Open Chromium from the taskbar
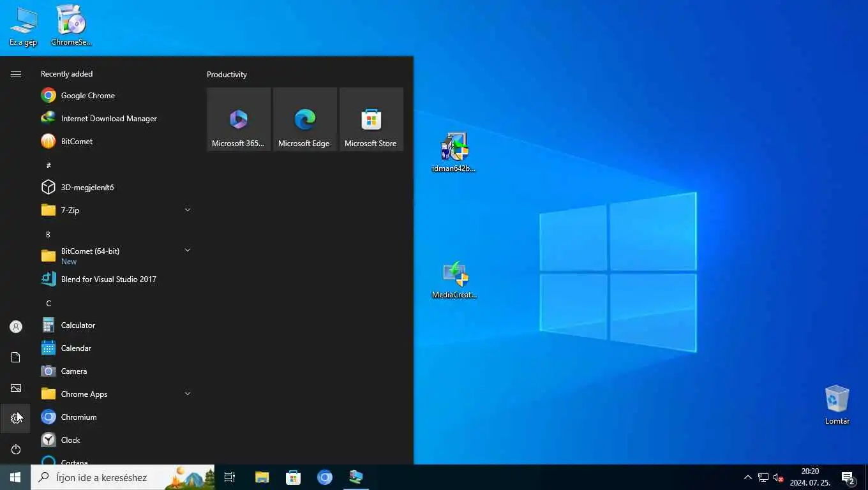 pyautogui.click(x=325, y=477)
